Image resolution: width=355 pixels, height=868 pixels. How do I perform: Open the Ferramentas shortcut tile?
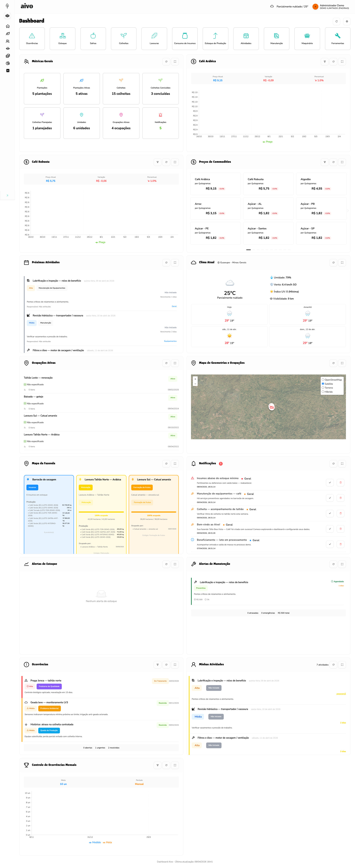337,39
